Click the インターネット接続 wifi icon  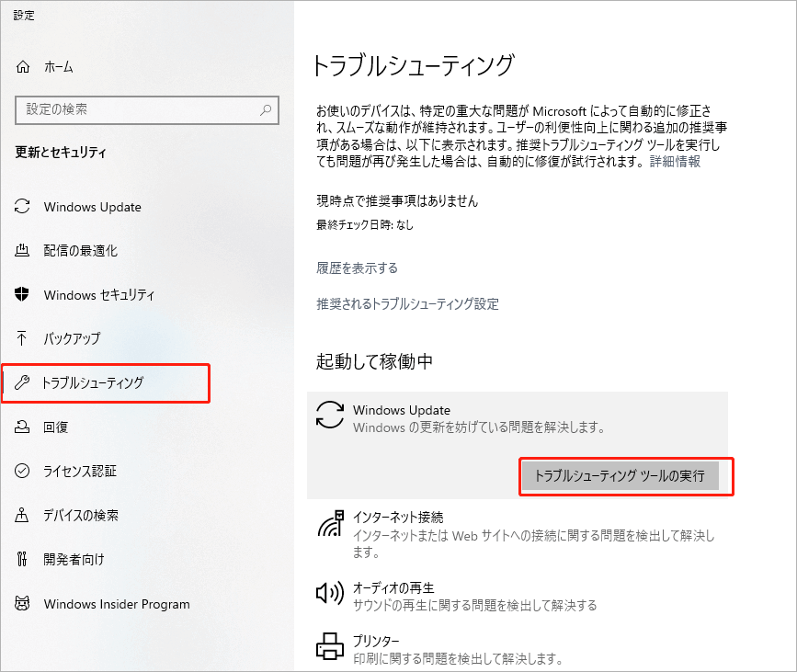[331, 524]
